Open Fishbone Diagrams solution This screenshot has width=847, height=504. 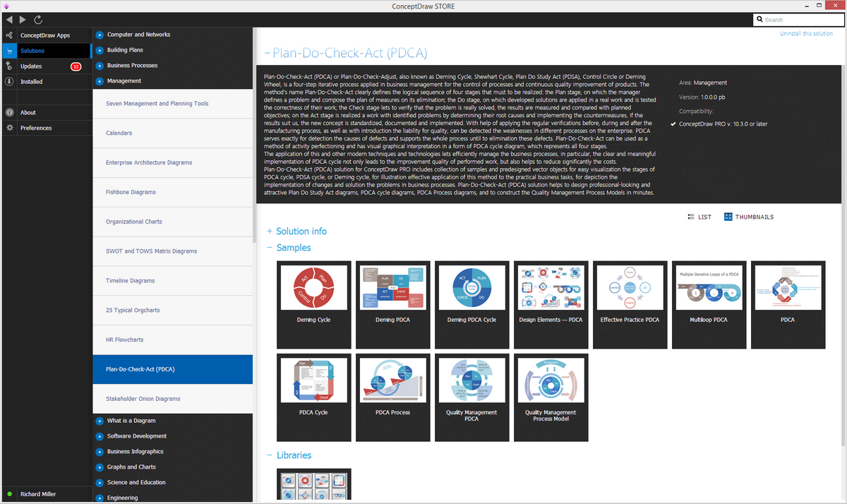(172, 192)
